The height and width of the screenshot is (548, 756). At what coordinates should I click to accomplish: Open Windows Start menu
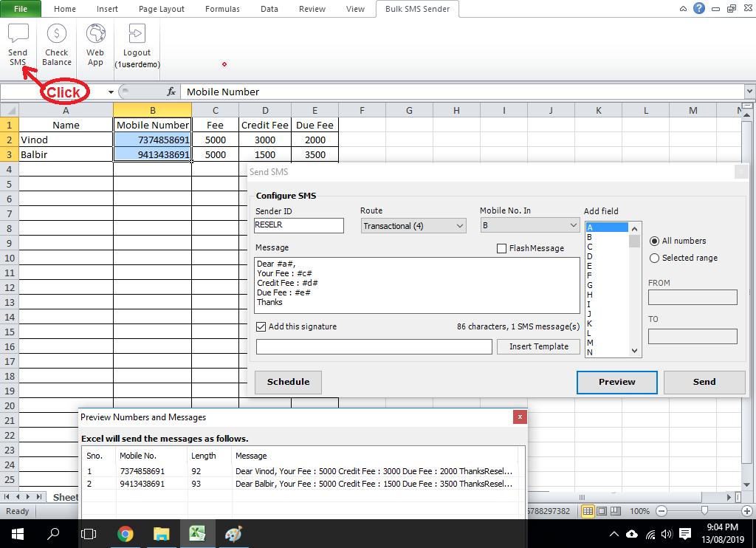pyautogui.click(x=18, y=534)
